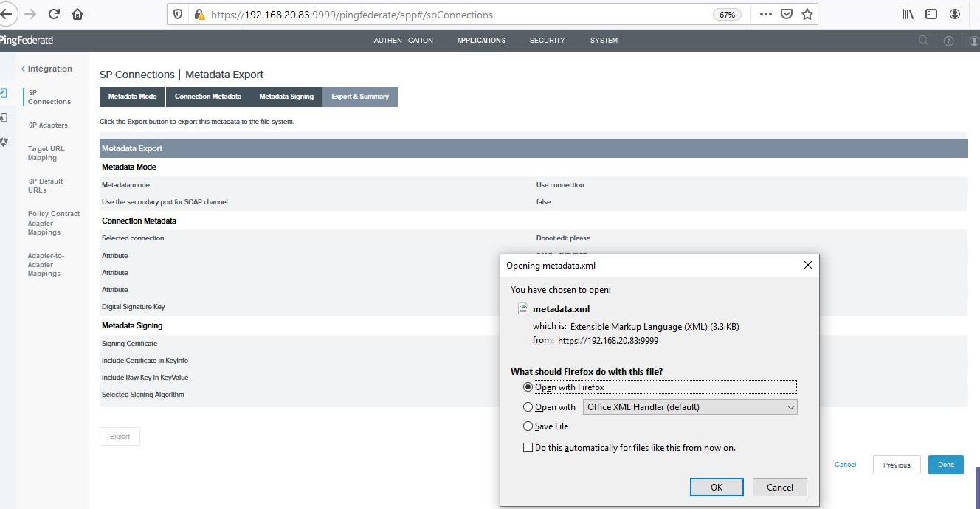Open Target URL Mapping in the sidebar
Screen dimensions: 980x509
click(46, 153)
